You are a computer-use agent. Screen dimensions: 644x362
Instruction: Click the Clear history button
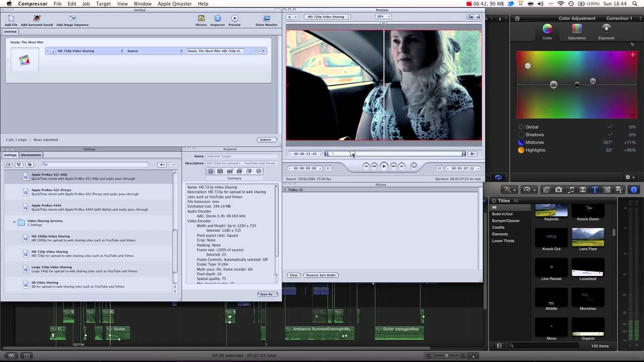pyautogui.click(x=294, y=275)
